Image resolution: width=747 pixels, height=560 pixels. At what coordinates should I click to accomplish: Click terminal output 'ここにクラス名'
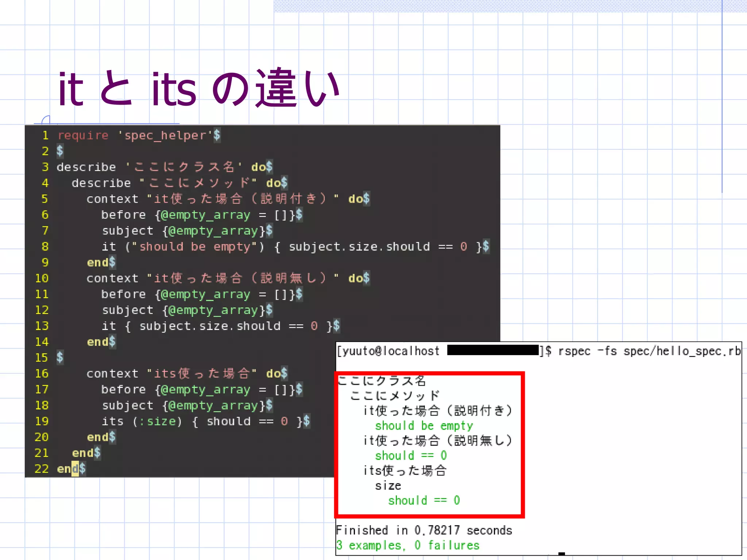click(x=382, y=381)
